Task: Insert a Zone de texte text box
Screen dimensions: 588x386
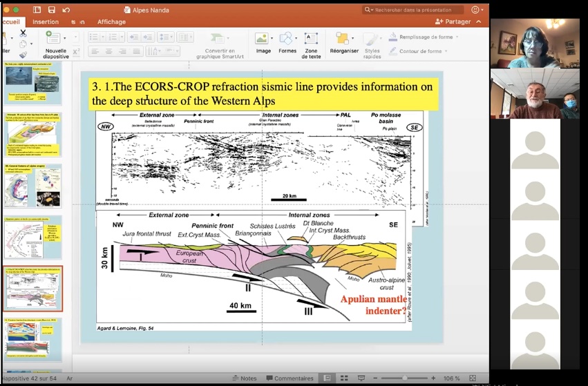Action: pos(312,43)
